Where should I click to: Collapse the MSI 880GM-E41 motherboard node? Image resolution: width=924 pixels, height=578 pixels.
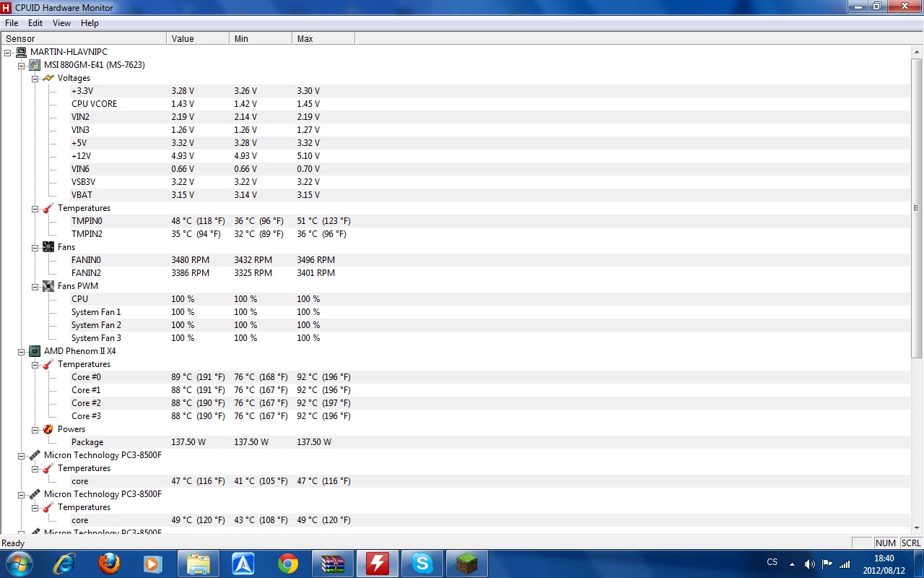(x=22, y=65)
